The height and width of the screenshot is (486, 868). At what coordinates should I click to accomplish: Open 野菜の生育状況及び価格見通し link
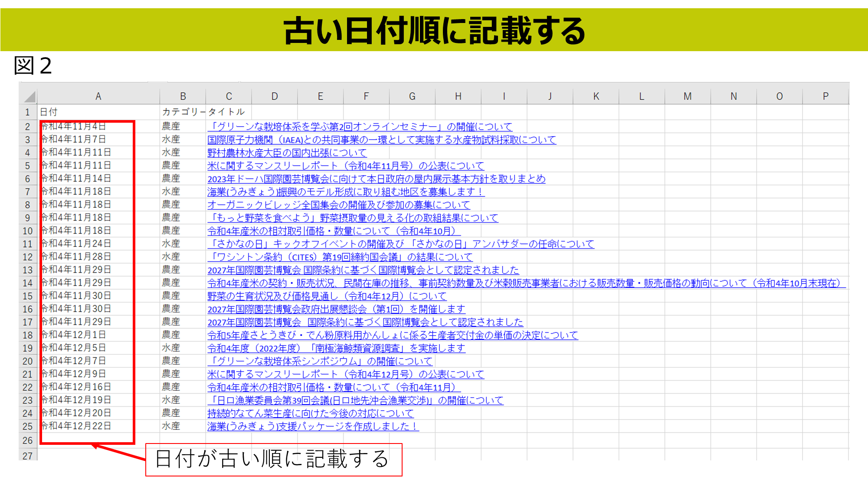point(327,296)
